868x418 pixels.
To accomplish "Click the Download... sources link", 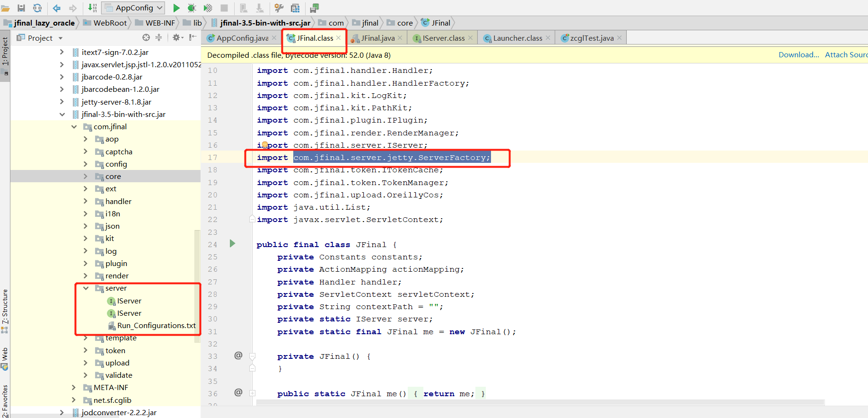I will point(798,55).
